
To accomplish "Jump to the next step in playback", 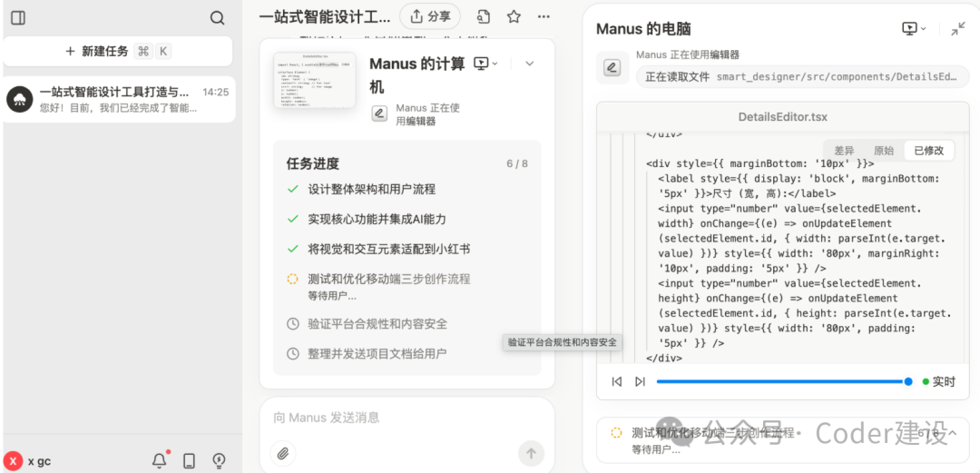I will (x=640, y=381).
